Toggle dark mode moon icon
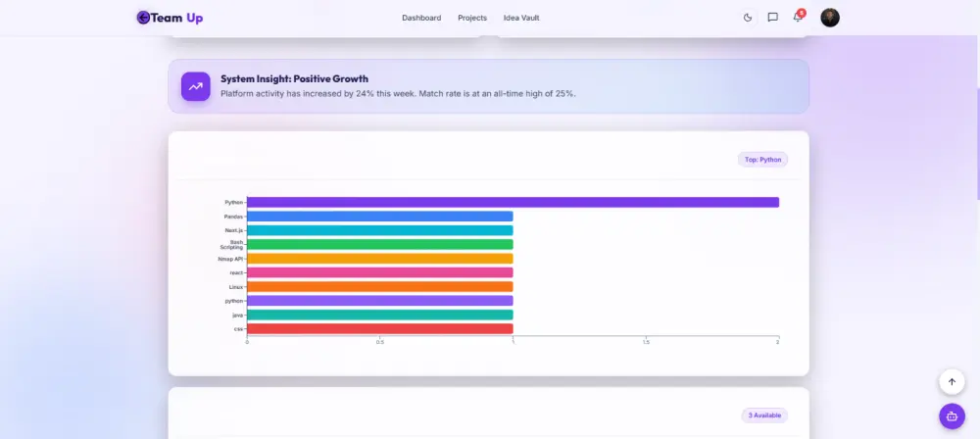Image resolution: width=980 pixels, height=439 pixels. pyautogui.click(x=748, y=18)
